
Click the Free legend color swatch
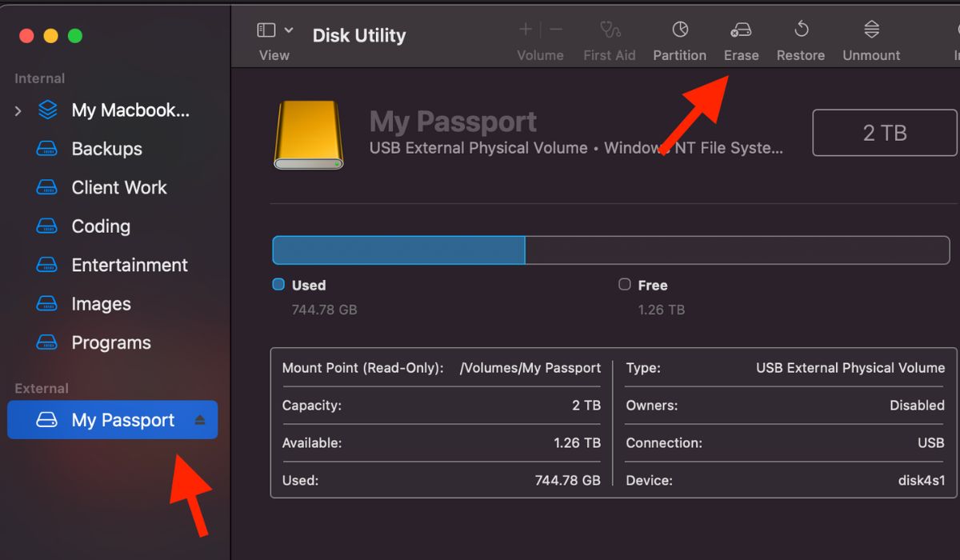[625, 284]
